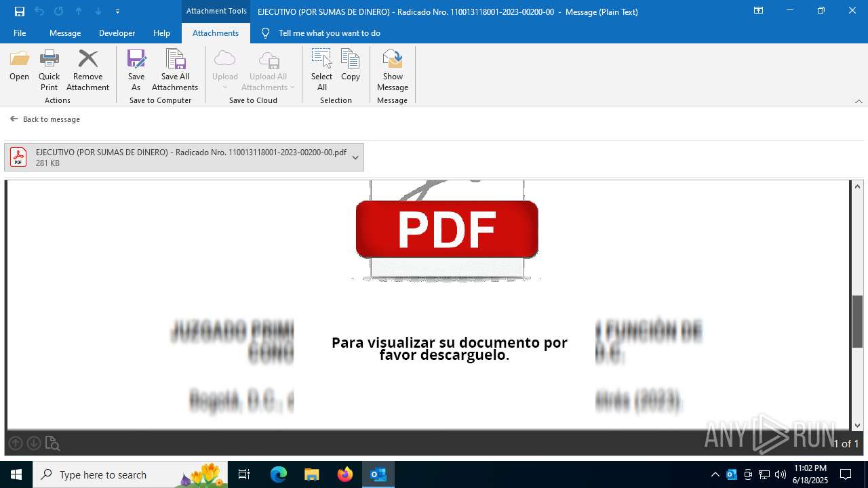Open the PDF attachment dropdown arrow
This screenshot has height=488, width=868.
[x=355, y=157]
